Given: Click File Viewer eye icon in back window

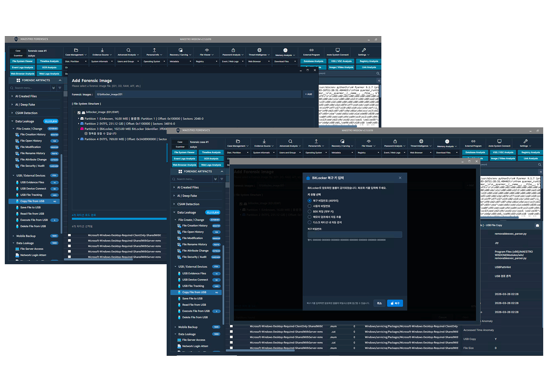Looking at the screenshot, I should click(x=207, y=50).
